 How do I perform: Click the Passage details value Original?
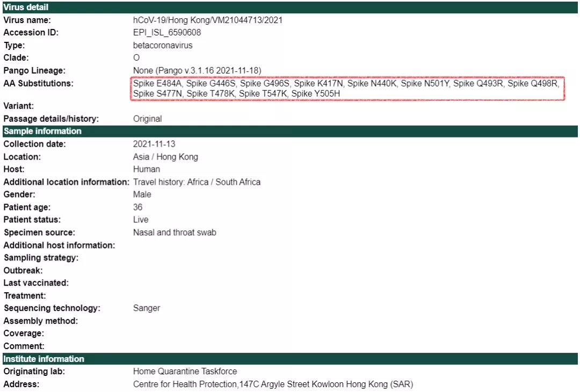[x=147, y=119]
